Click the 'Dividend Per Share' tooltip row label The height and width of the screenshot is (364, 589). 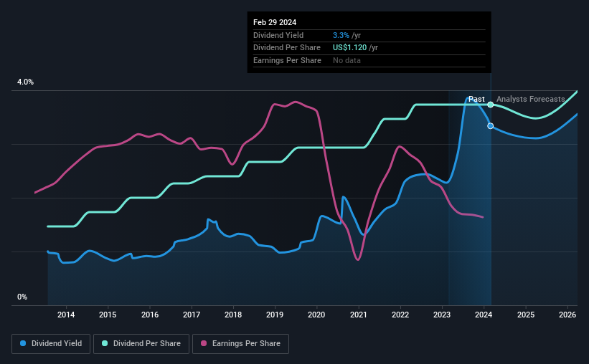point(287,48)
